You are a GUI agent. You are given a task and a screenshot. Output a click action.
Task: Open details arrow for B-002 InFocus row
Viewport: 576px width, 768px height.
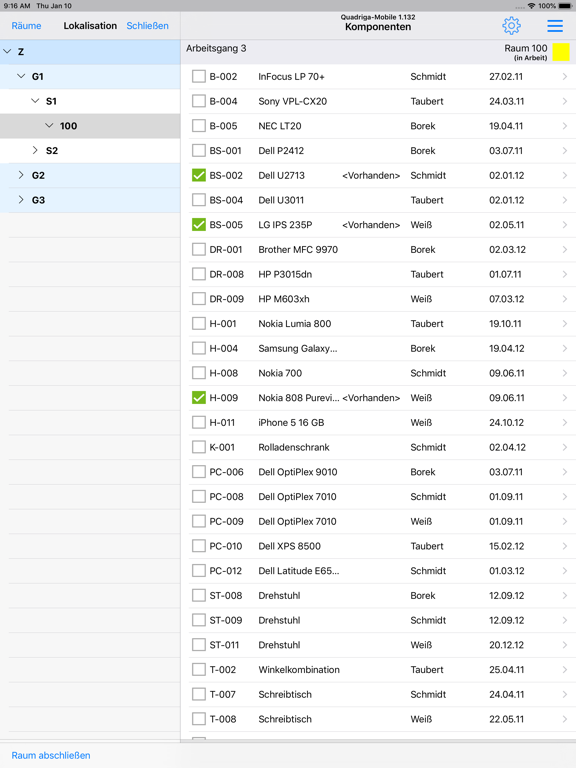click(565, 76)
